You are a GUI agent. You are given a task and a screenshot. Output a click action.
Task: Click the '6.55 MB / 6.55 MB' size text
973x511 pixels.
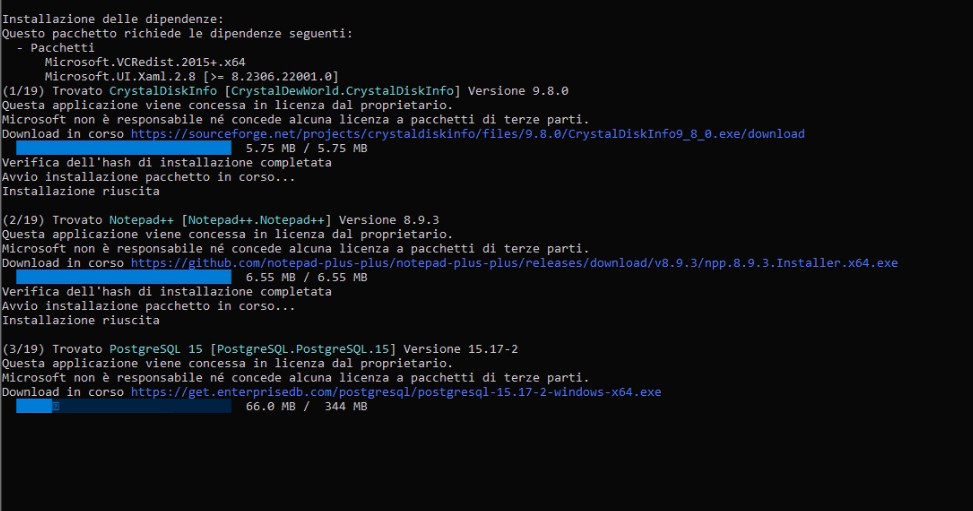306,277
